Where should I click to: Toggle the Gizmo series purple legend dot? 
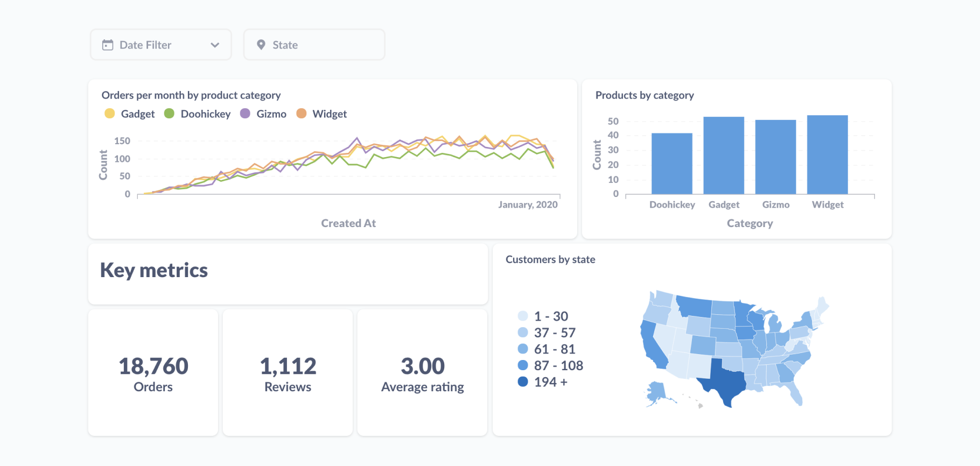[x=245, y=114]
